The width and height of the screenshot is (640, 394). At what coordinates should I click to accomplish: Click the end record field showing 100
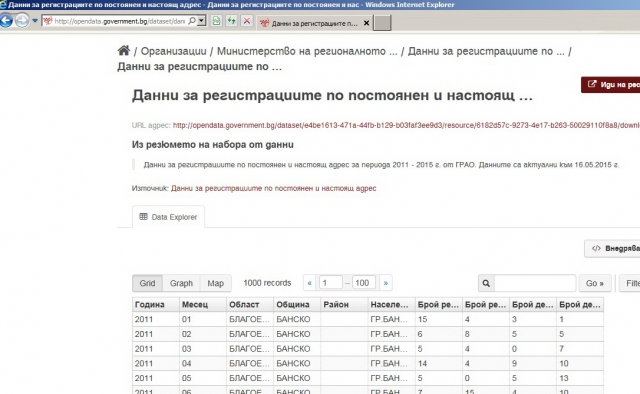(363, 283)
